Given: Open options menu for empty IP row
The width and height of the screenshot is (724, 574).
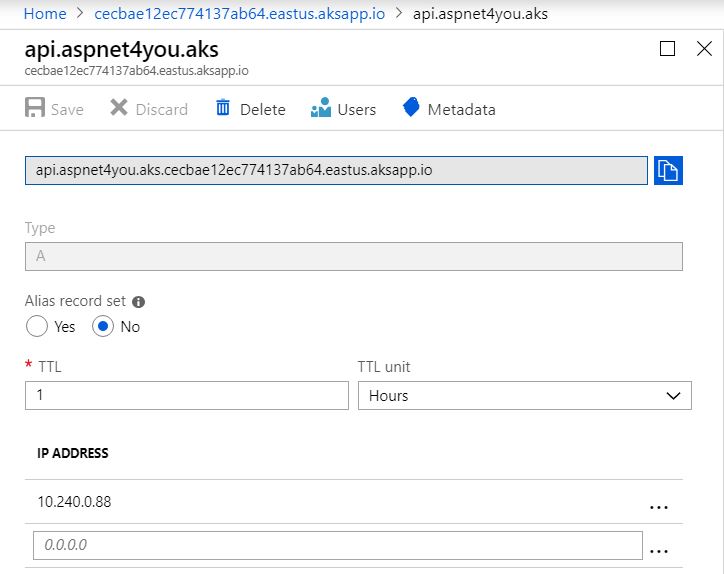Looking at the screenshot, I should [658, 550].
